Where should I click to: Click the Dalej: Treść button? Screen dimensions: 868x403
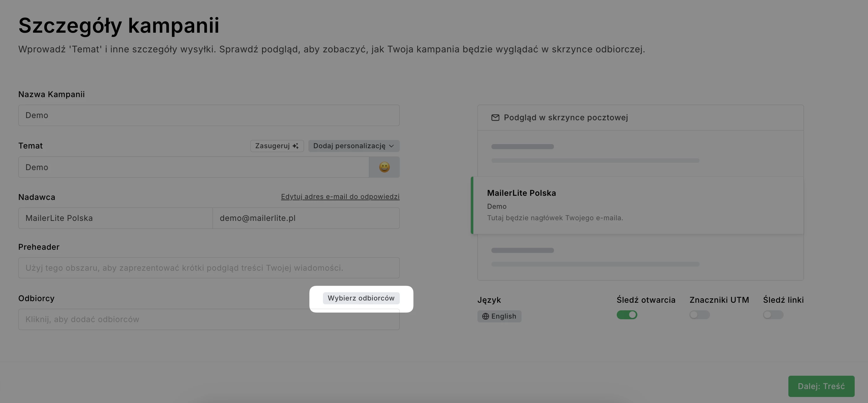click(x=821, y=386)
